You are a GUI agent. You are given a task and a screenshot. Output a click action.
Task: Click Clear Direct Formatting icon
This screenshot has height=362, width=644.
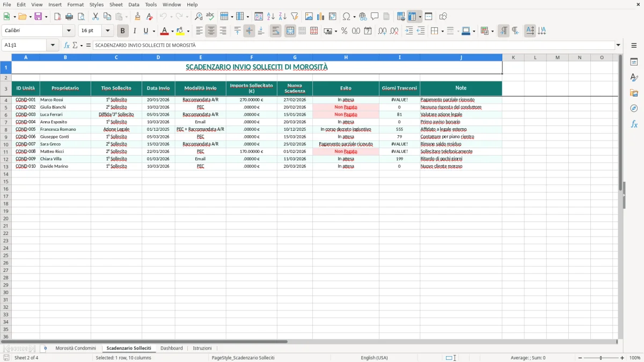150,17
